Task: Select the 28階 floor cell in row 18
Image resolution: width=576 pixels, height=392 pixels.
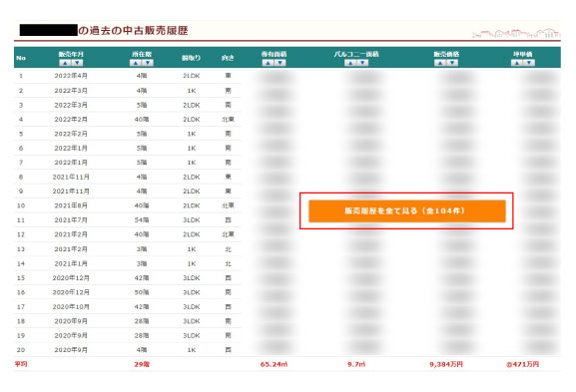Action: 142,321
